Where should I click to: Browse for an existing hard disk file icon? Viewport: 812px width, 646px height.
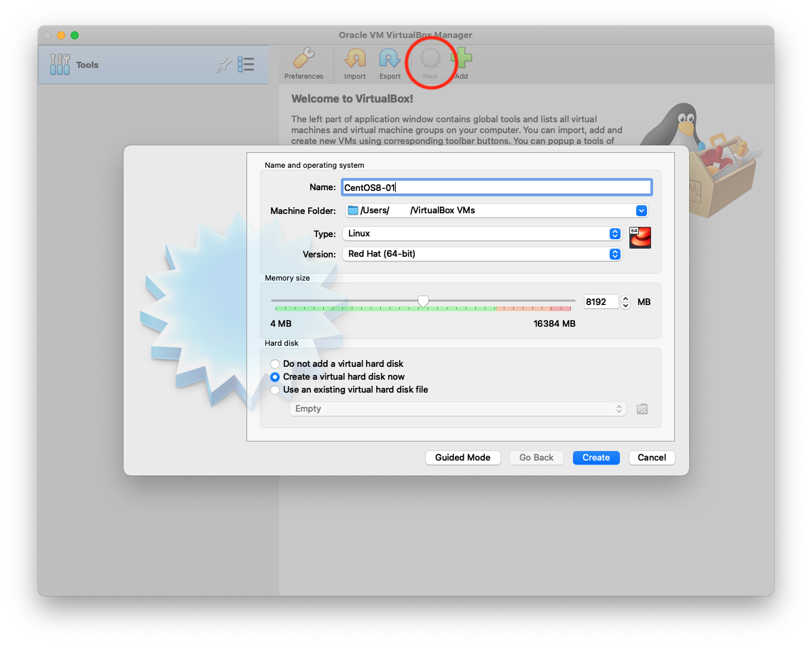pos(642,409)
